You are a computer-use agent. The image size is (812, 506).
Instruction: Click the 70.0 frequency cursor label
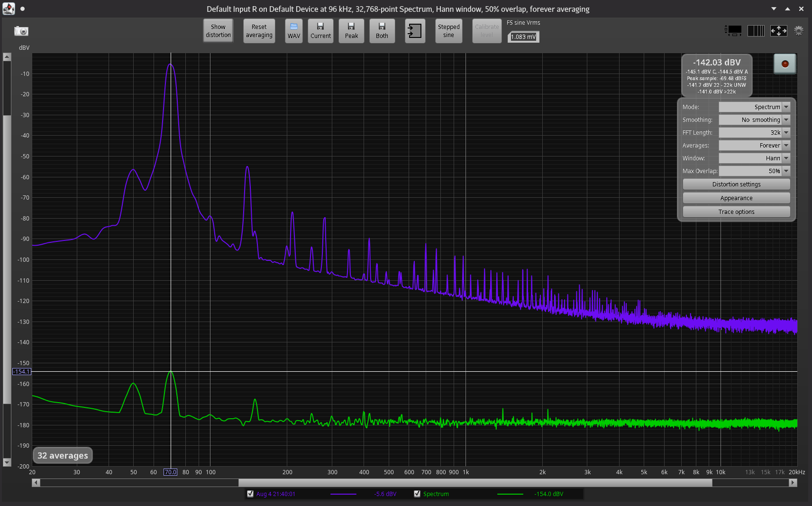pos(170,472)
